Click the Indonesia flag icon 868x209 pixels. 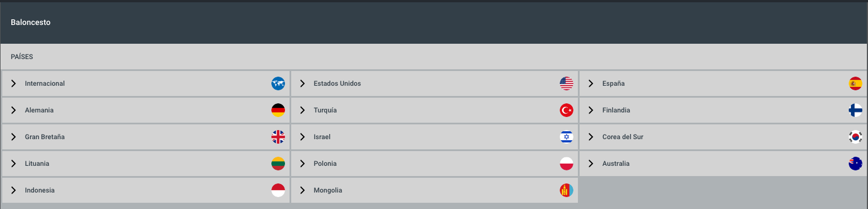pyautogui.click(x=278, y=190)
